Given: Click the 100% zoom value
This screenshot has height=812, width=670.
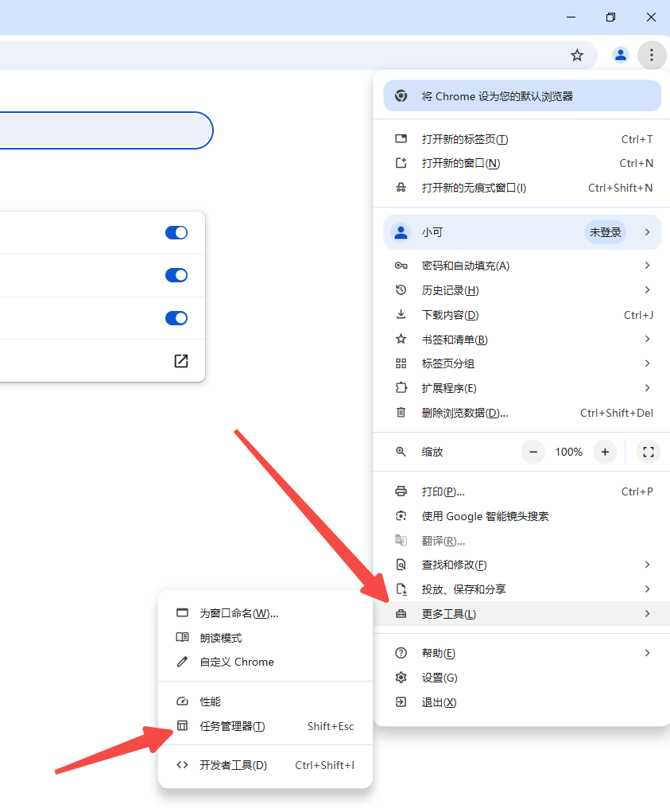Looking at the screenshot, I should click(568, 452).
